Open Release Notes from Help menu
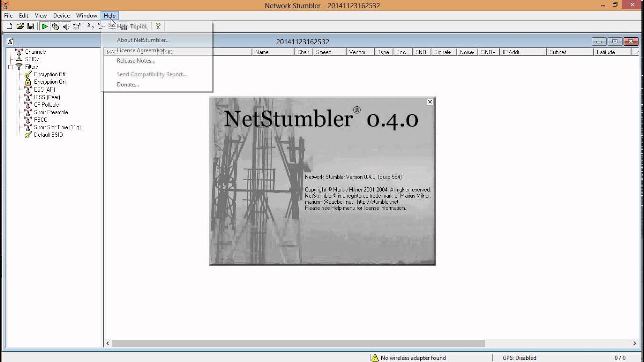Screen dimensions: 644x362 pos(136,61)
